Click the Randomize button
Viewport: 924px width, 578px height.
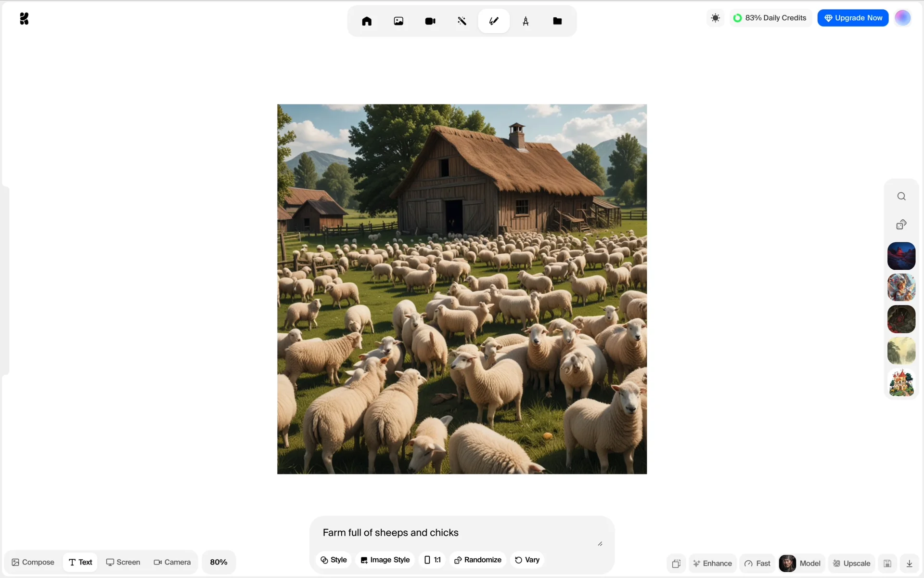[x=477, y=560]
